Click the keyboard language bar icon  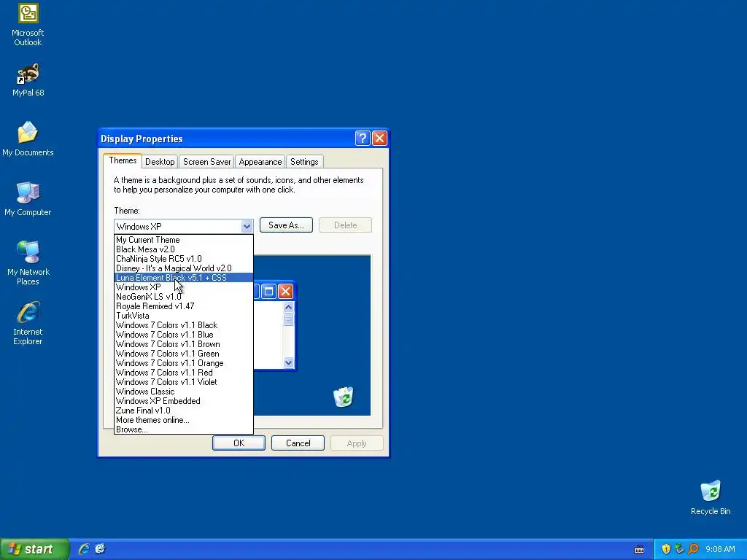[x=639, y=550]
